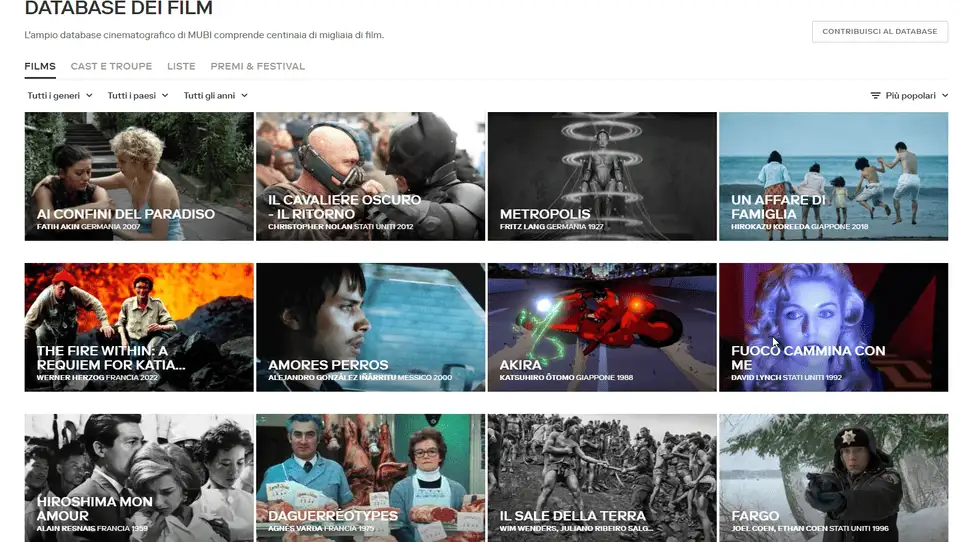Open the Hiroshima mon amour film card
Image resolution: width=960 pixels, height=542 pixels.
tap(139, 478)
